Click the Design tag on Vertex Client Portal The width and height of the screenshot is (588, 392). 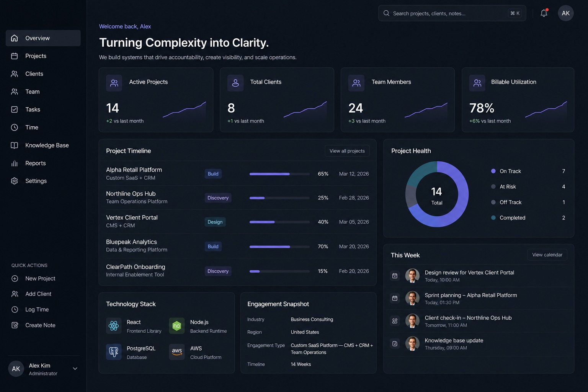[215, 222]
